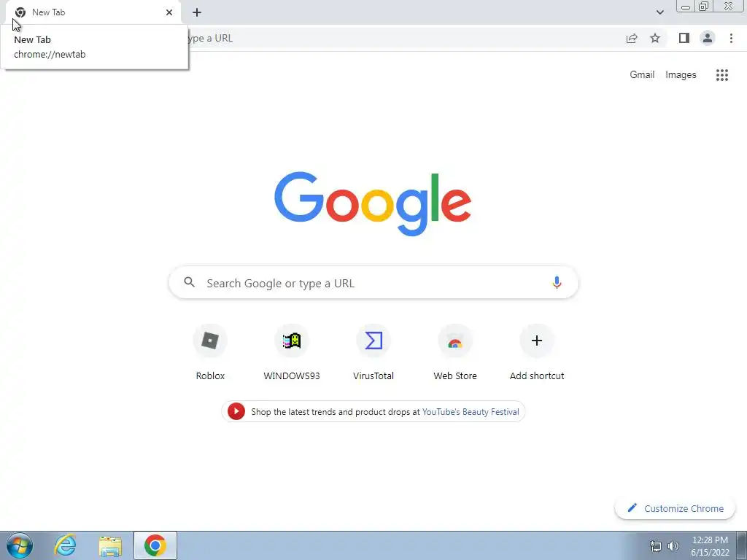Open the profile avatar menu
747x560 pixels.
708,38
